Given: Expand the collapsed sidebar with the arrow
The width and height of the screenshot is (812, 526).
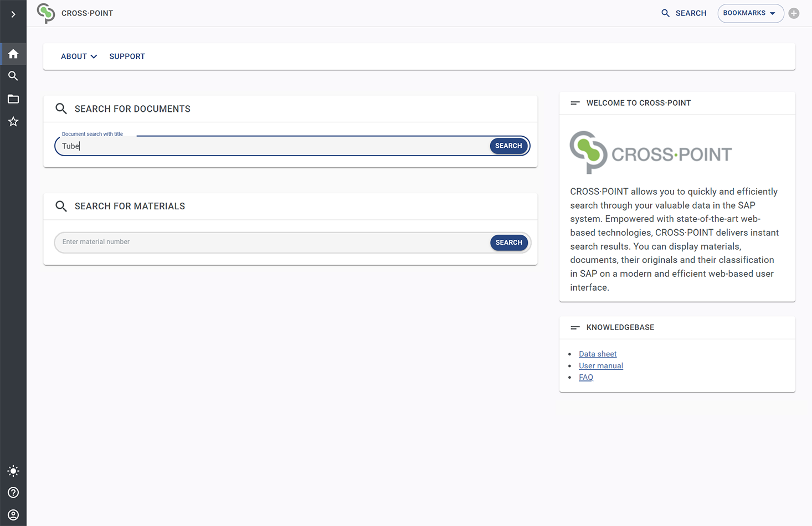Looking at the screenshot, I should click(x=13, y=14).
